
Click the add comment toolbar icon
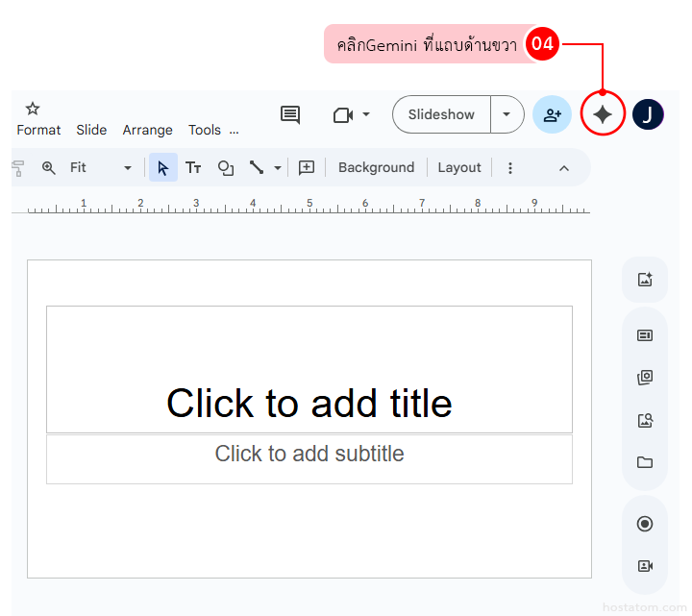(307, 167)
